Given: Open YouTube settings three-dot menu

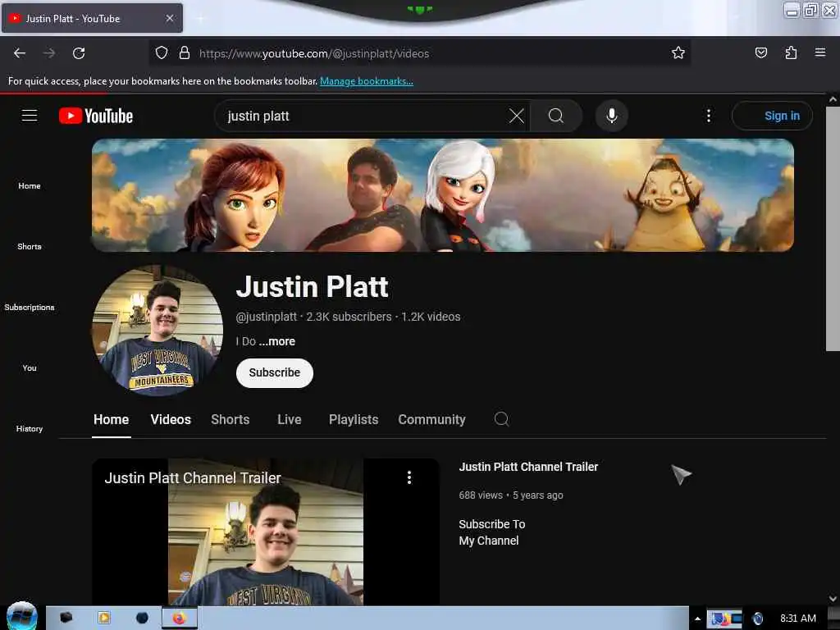Looking at the screenshot, I should point(708,116).
